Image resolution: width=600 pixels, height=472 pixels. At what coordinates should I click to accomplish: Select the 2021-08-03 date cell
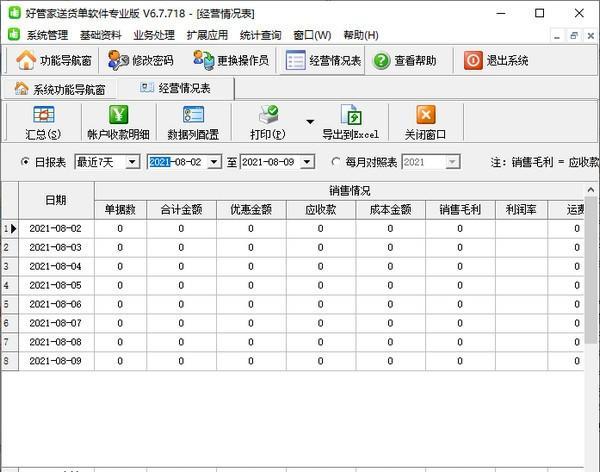pos(56,248)
